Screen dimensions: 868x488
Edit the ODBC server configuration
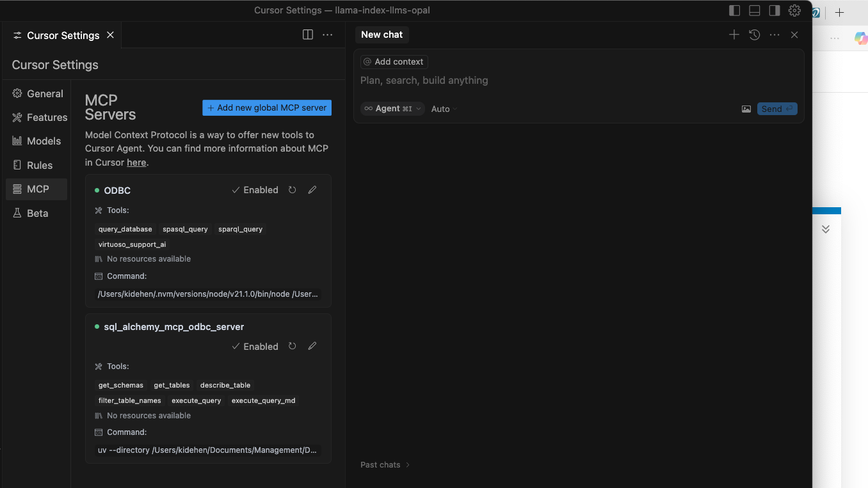(x=312, y=190)
